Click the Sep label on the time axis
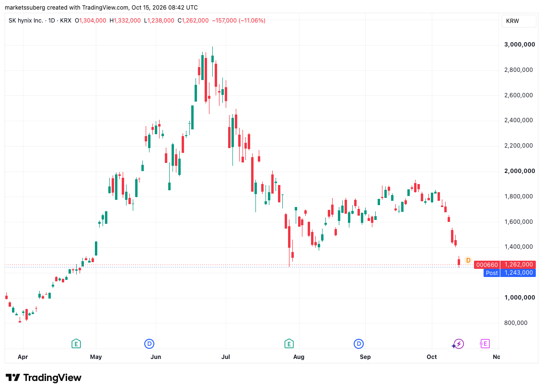The height and width of the screenshot is (392, 543). pos(365,357)
